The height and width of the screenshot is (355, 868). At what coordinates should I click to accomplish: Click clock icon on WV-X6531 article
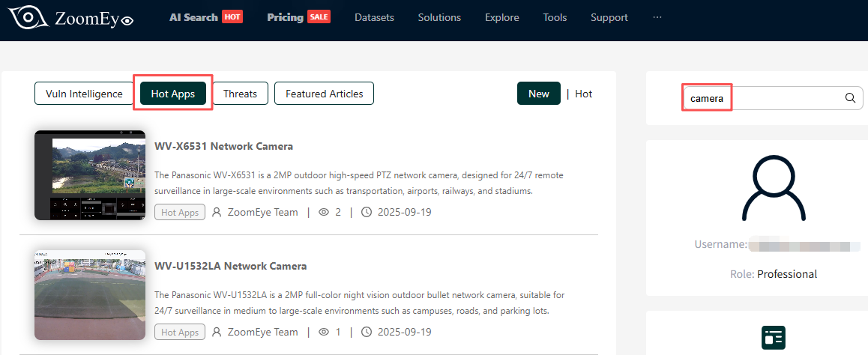pos(367,212)
